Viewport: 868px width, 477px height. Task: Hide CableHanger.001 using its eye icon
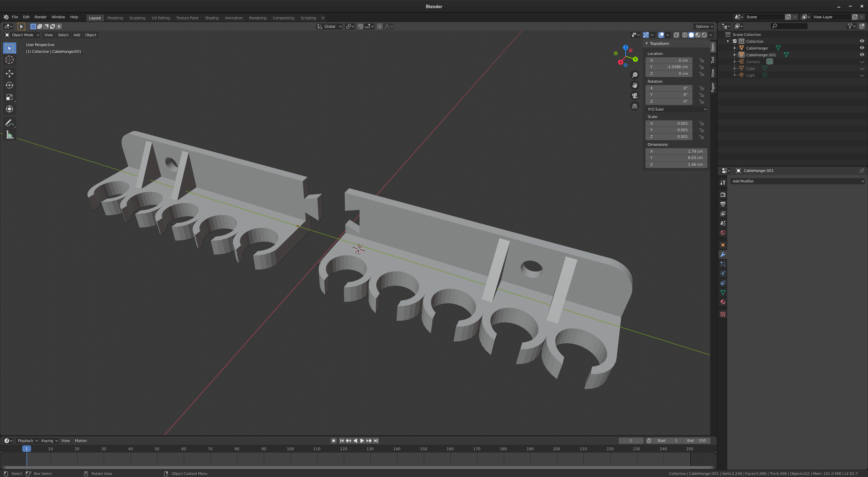[862, 55]
